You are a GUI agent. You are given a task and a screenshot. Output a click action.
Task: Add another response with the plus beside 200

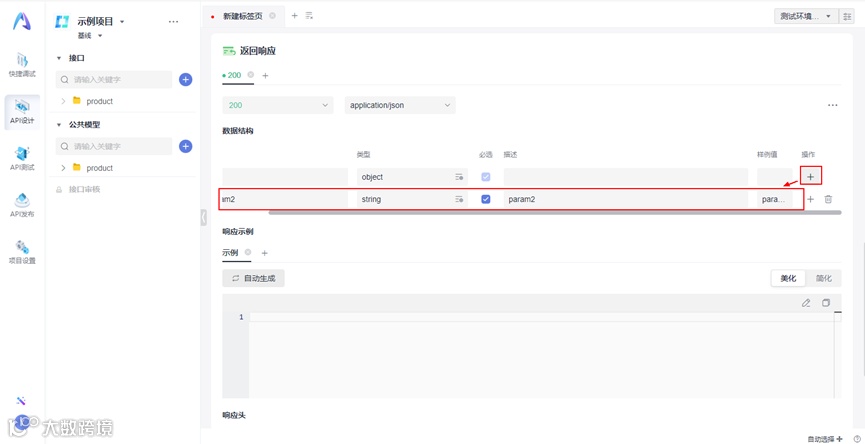pos(265,75)
